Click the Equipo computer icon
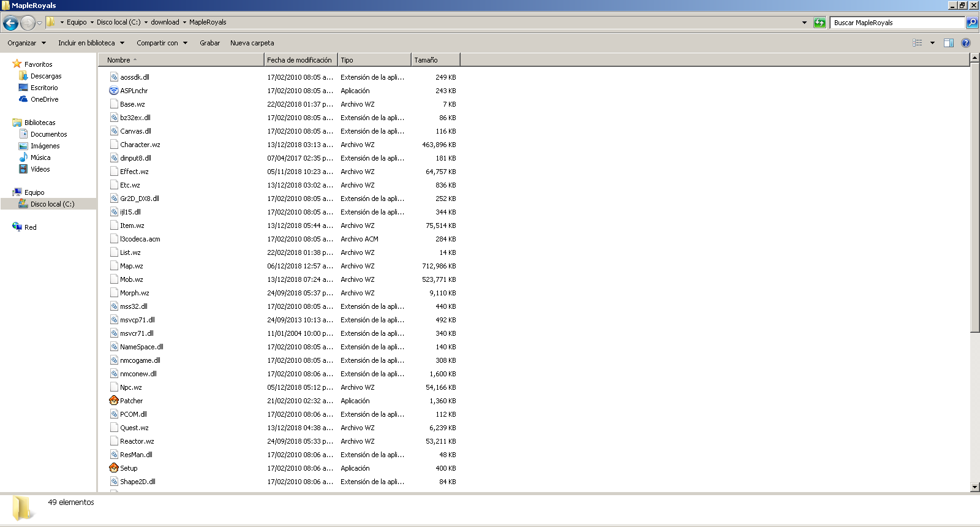 click(x=17, y=192)
